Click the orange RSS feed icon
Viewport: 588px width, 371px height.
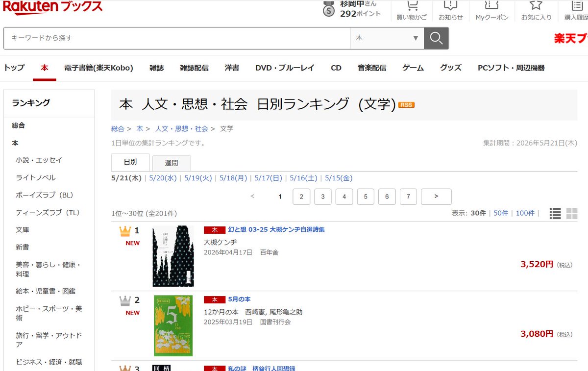(x=406, y=105)
